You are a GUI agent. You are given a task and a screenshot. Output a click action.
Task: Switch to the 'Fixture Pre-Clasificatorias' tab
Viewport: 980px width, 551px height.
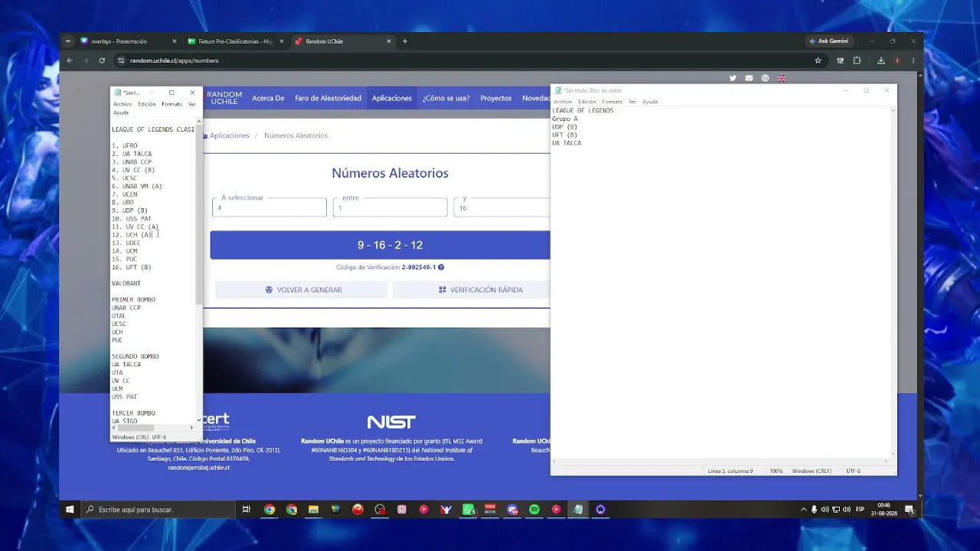tap(234, 41)
